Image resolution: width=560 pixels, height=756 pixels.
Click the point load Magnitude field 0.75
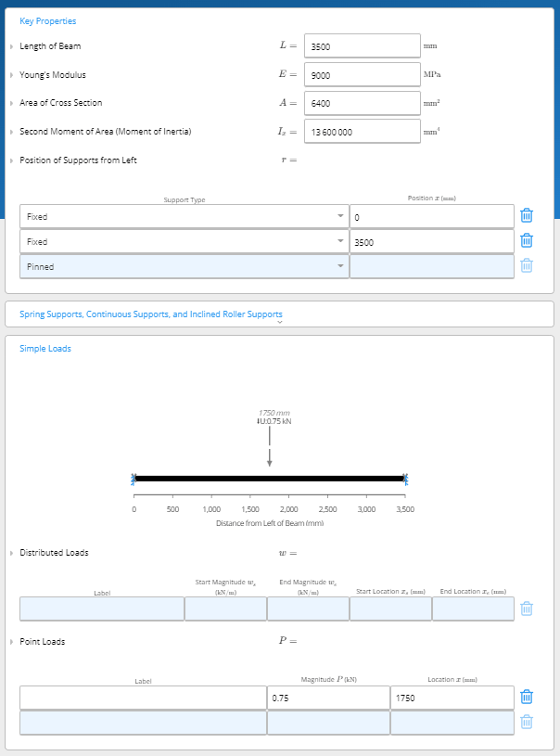327,697
